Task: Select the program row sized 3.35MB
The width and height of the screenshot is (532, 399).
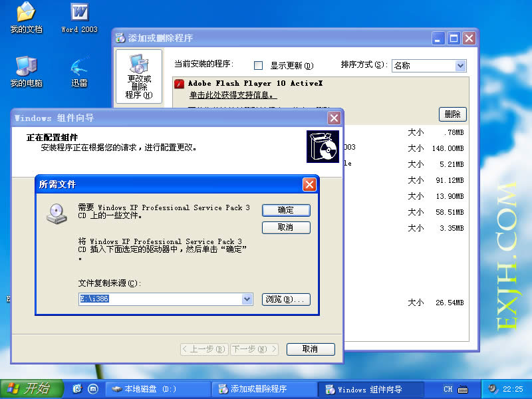Action: pyautogui.click(x=406, y=228)
